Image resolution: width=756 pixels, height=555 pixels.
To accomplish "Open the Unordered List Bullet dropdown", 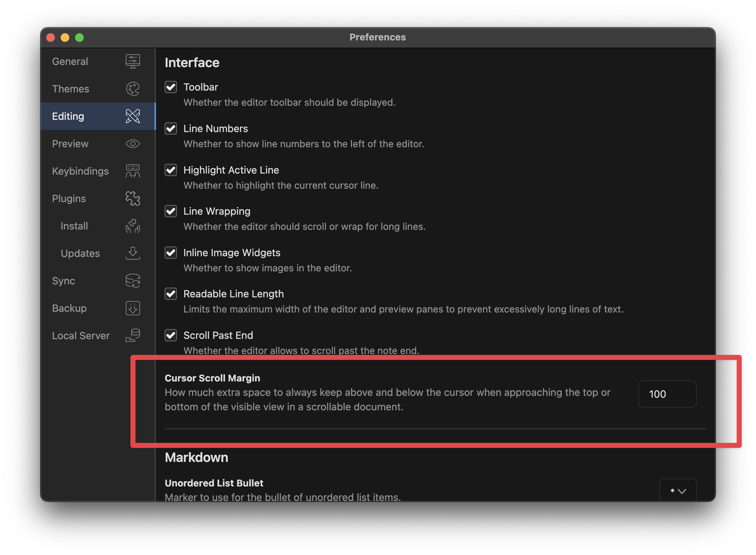I will coord(678,491).
